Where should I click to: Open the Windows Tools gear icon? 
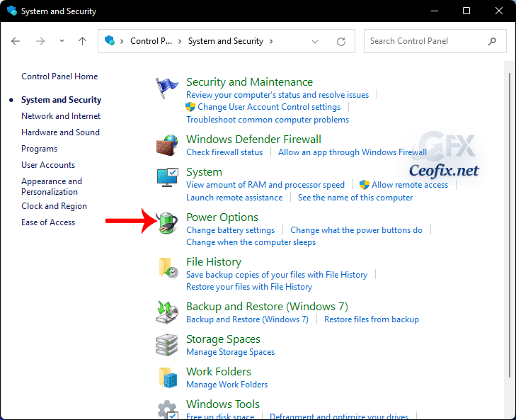pyautogui.click(x=168, y=409)
